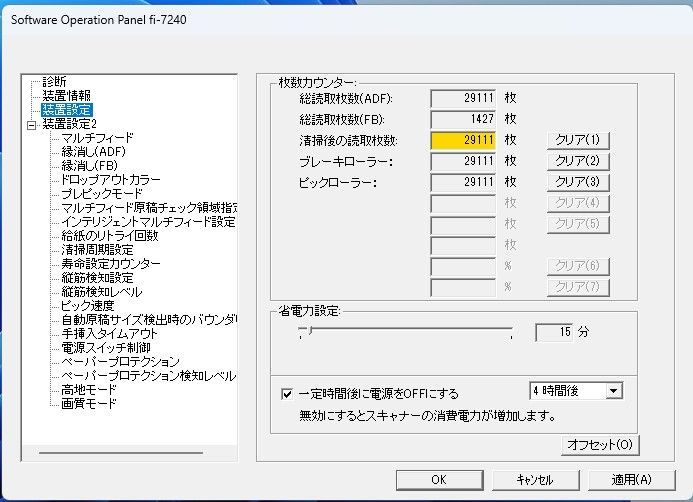This screenshot has width=693, height=502.
Task: Open 縦筋検知レベル item
Action: 102,292
